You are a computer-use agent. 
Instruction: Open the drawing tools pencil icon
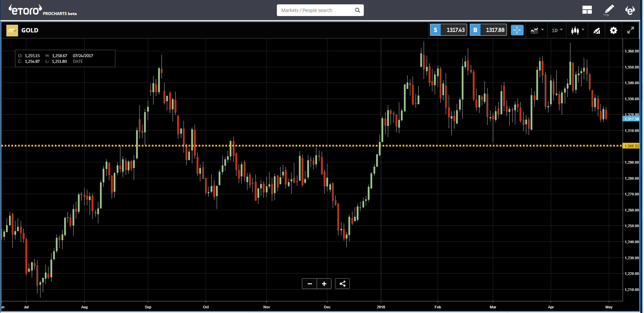click(x=609, y=10)
